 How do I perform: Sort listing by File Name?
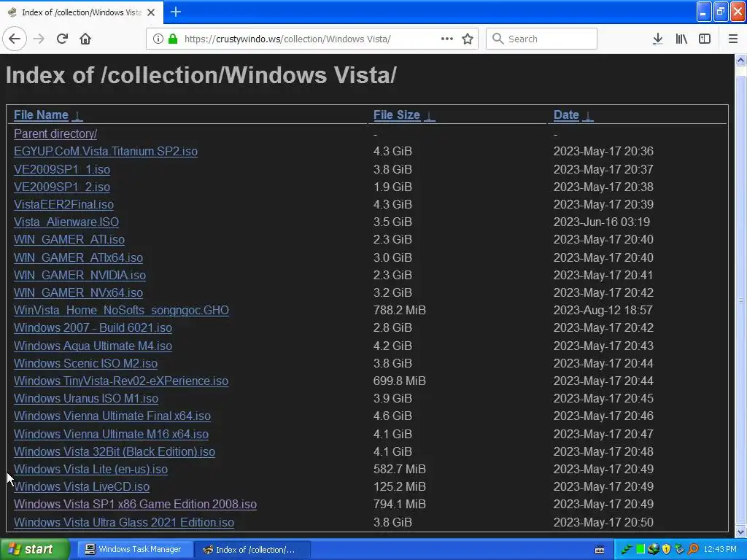pos(41,115)
